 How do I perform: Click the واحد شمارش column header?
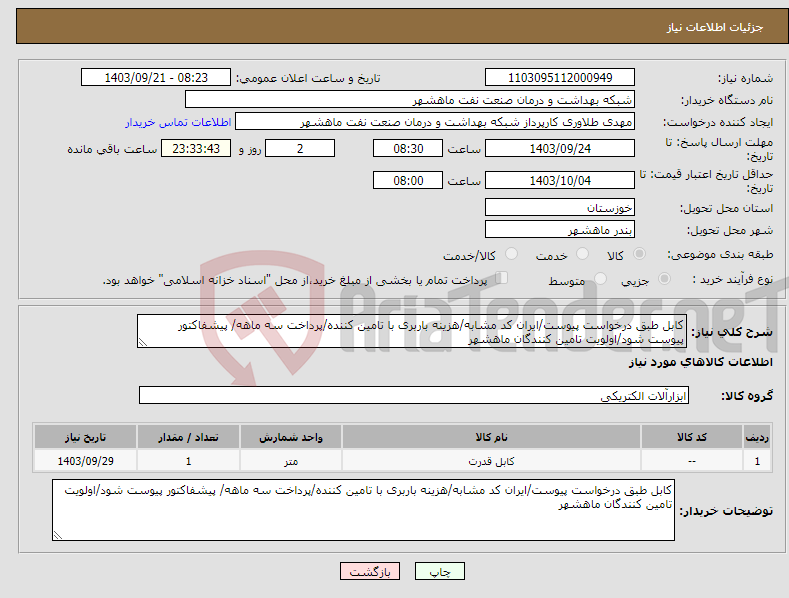coord(291,437)
